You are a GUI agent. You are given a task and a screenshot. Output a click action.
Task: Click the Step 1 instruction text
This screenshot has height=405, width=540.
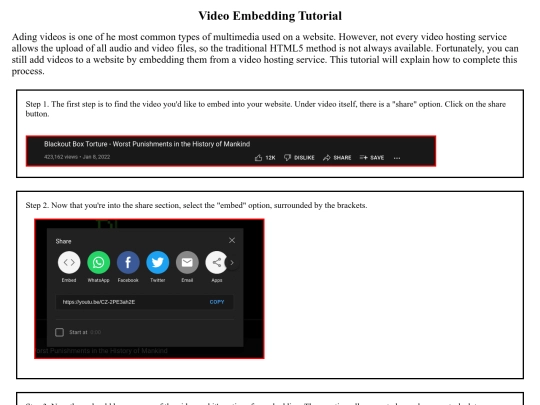click(266, 109)
